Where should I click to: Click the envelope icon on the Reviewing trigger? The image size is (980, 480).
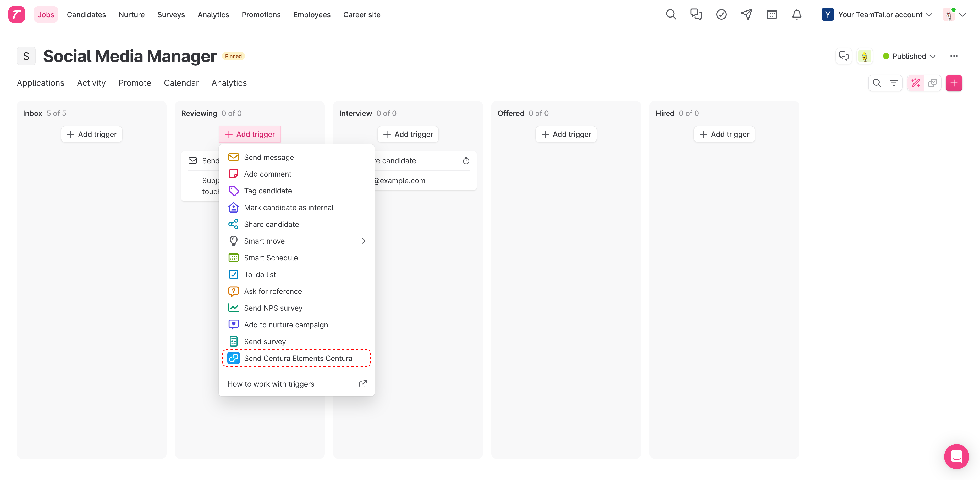click(193, 160)
